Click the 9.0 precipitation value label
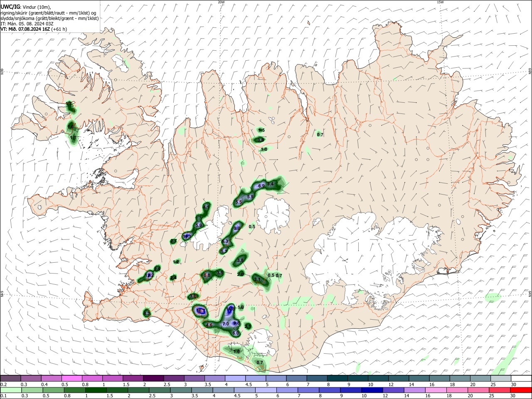 coord(237,228)
